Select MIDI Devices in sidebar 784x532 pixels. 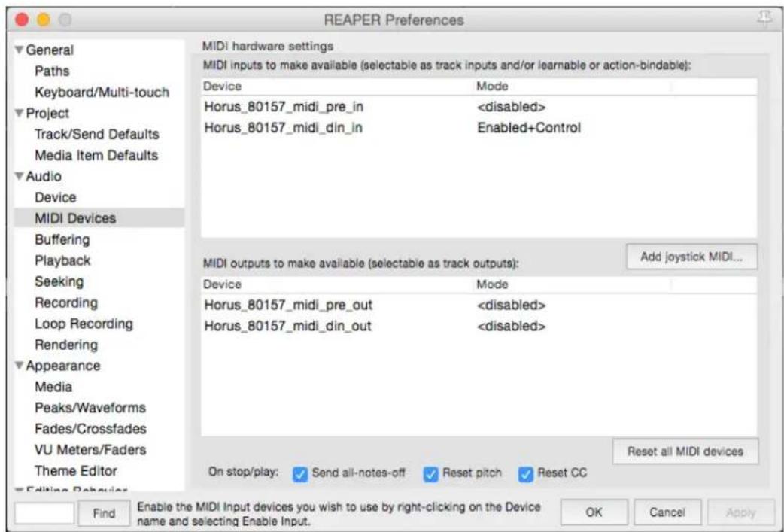click(99, 218)
